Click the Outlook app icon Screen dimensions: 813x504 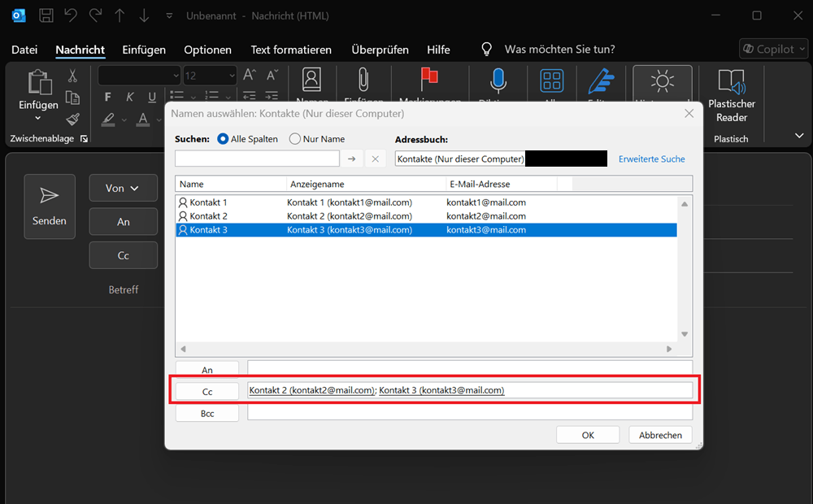tap(19, 15)
